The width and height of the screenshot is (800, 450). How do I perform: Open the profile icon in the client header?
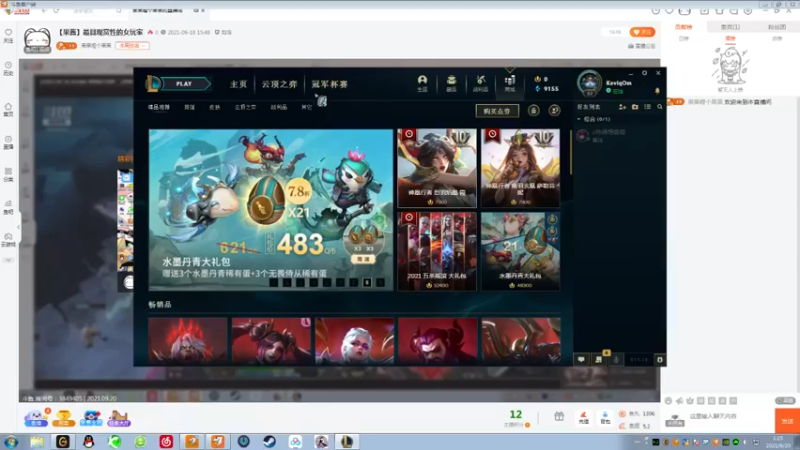[x=422, y=83]
